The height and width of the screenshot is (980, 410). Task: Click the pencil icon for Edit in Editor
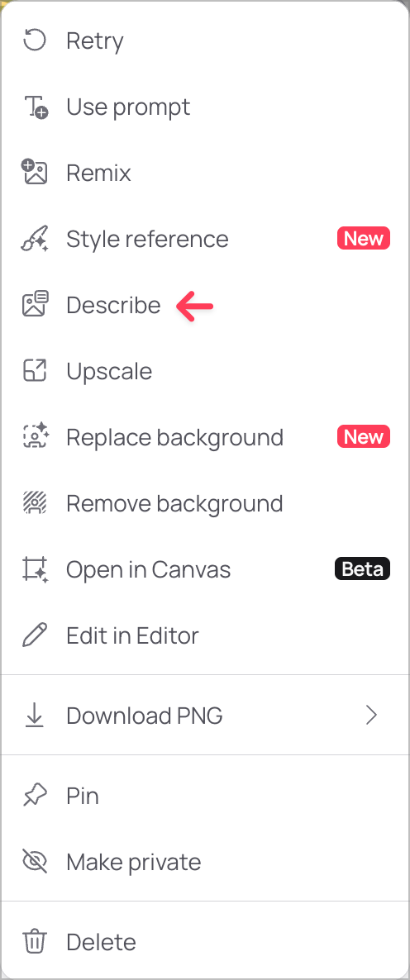click(35, 635)
